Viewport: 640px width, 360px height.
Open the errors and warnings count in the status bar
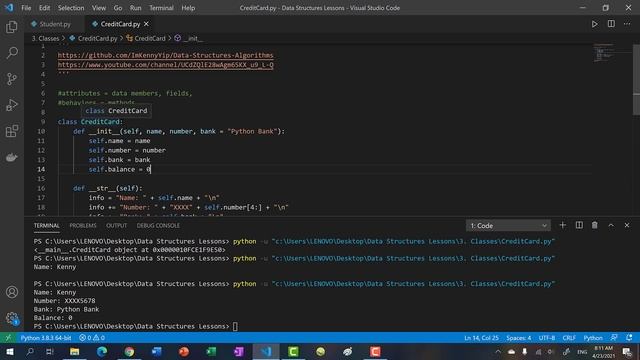tap(92, 338)
